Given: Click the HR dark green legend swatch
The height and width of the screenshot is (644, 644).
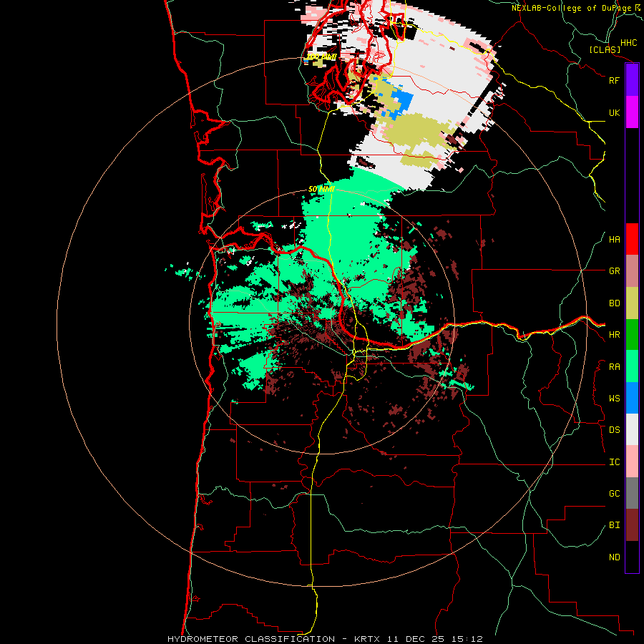Looking at the screenshot, I should 632,335.
